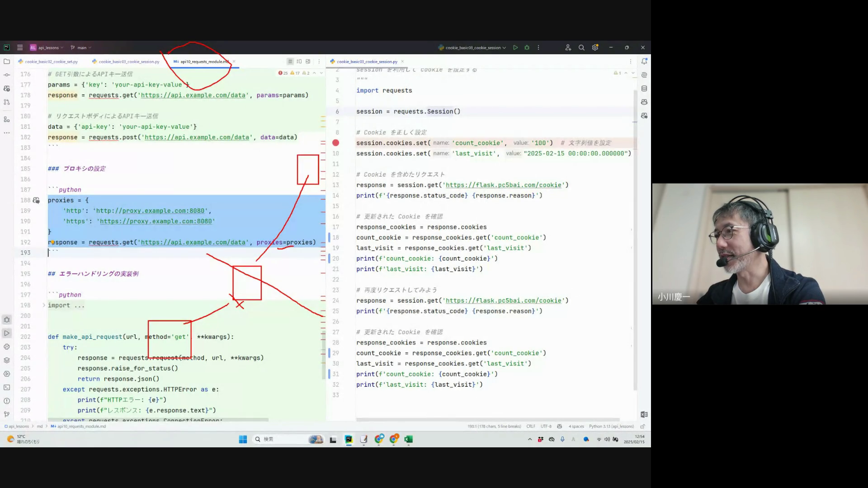Open the main branch dropdown
Image resolution: width=868 pixels, height=488 pixels.
coord(81,47)
